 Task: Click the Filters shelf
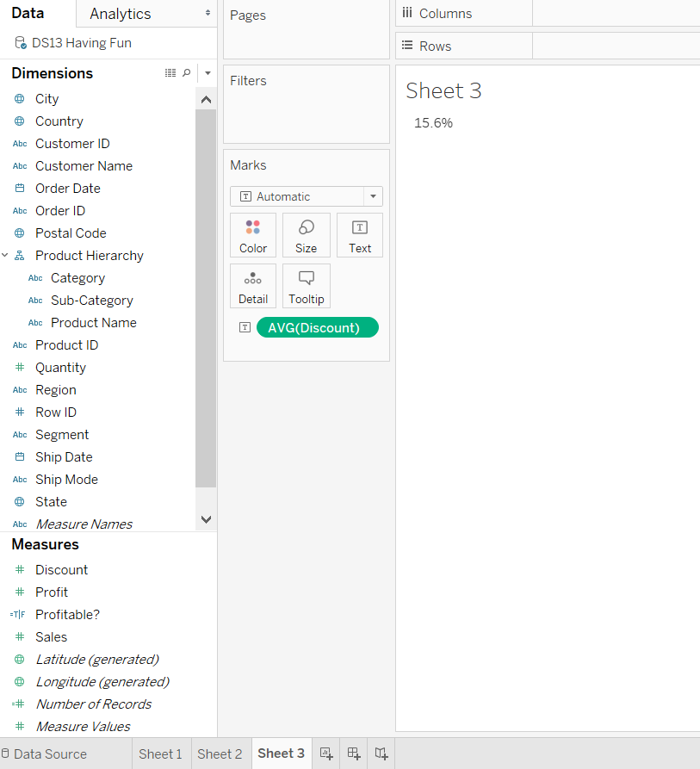click(x=307, y=104)
